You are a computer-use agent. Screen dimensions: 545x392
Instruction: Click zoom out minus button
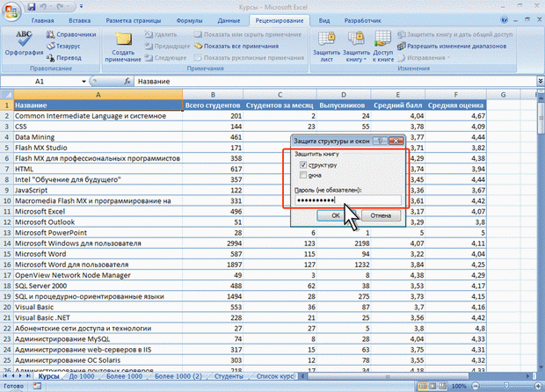[x=476, y=386]
